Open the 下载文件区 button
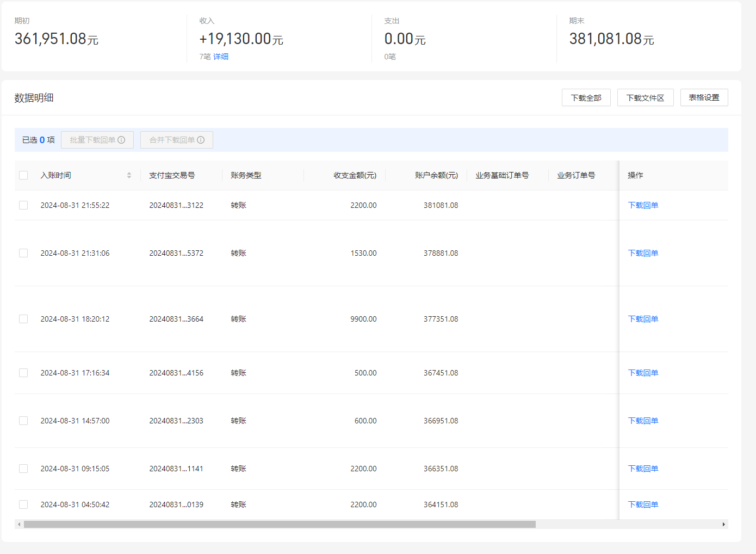756x554 pixels. pyautogui.click(x=645, y=97)
